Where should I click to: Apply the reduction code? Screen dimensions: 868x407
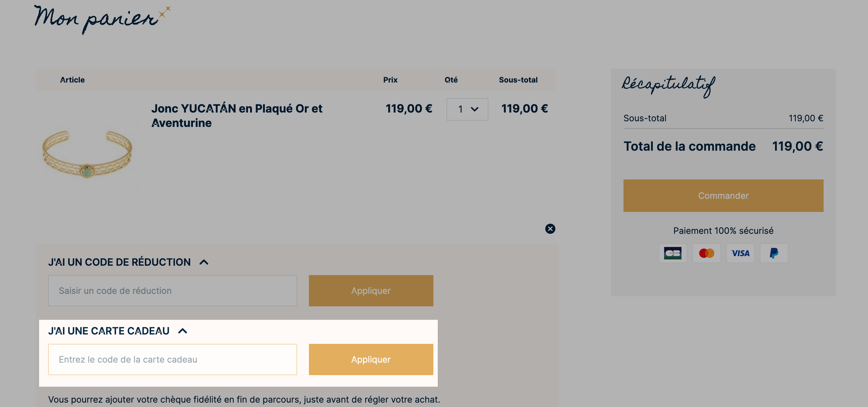pyautogui.click(x=371, y=290)
